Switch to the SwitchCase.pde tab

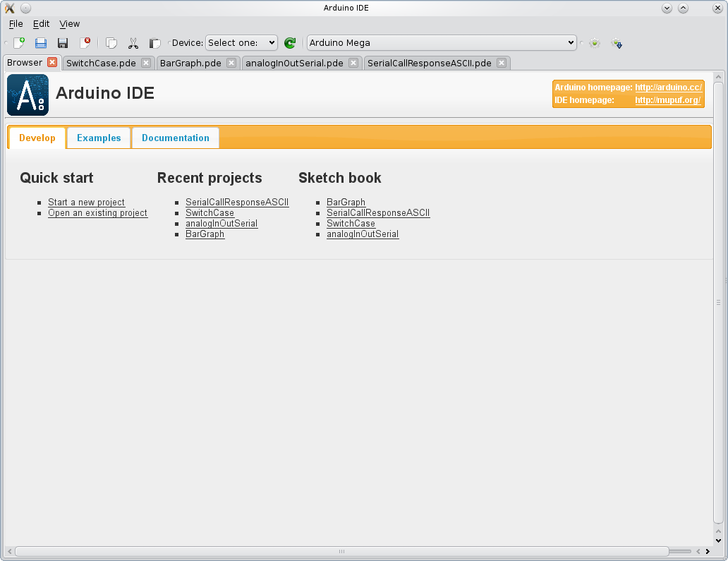pos(101,64)
